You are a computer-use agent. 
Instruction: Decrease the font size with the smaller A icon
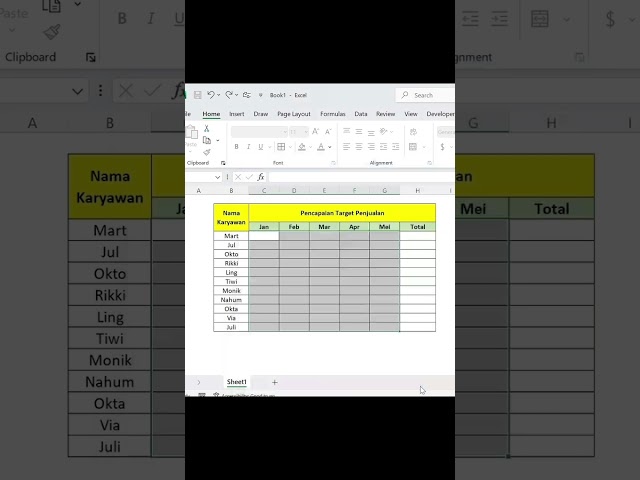pos(328,131)
